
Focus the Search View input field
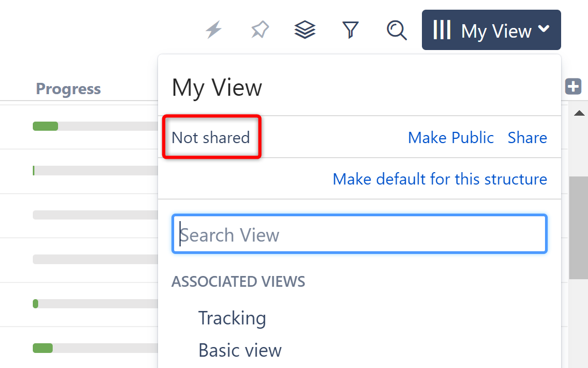click(359, 235)
